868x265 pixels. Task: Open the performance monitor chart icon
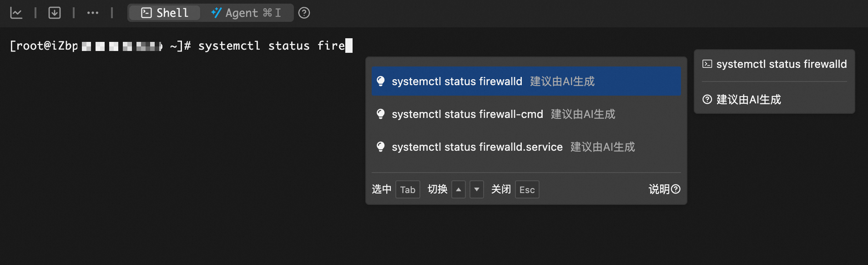pyautogui.click(x=16, y=13)
